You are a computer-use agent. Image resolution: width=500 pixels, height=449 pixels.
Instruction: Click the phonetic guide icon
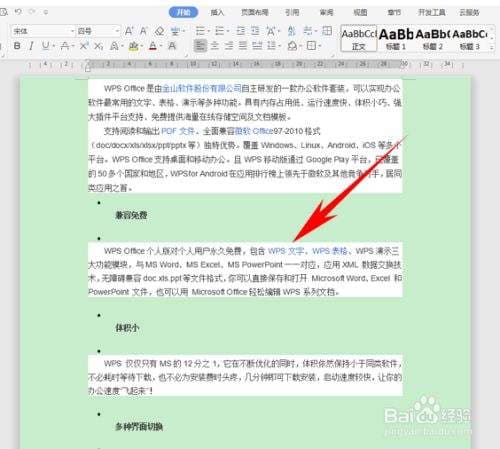(175, 31)
